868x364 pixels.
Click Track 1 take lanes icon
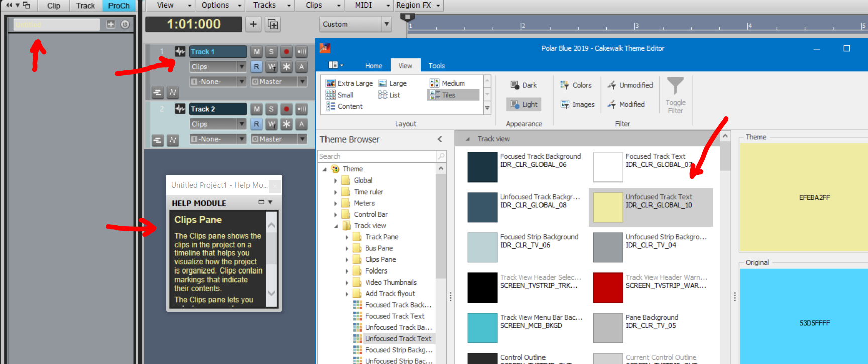(x=157, y=93)
